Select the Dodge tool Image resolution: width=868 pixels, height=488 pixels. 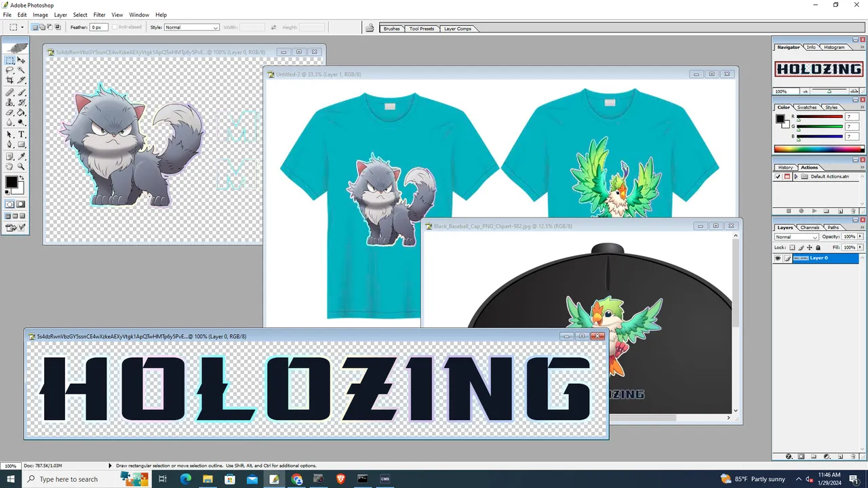click(x=21, y=122)
